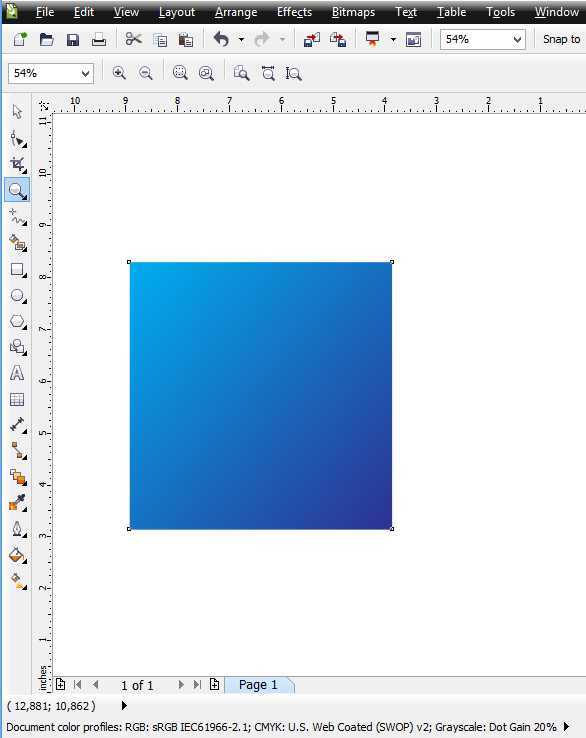
Task: Select the Table tool
Action: click(17, 400)
